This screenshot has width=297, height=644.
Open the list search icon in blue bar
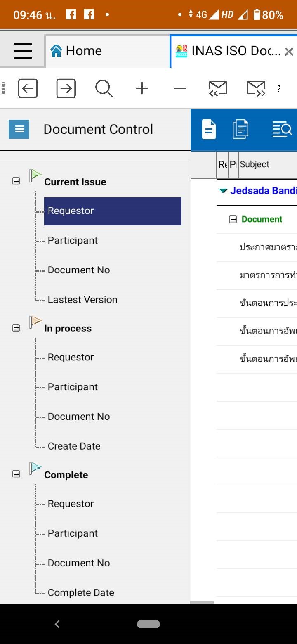282,129
